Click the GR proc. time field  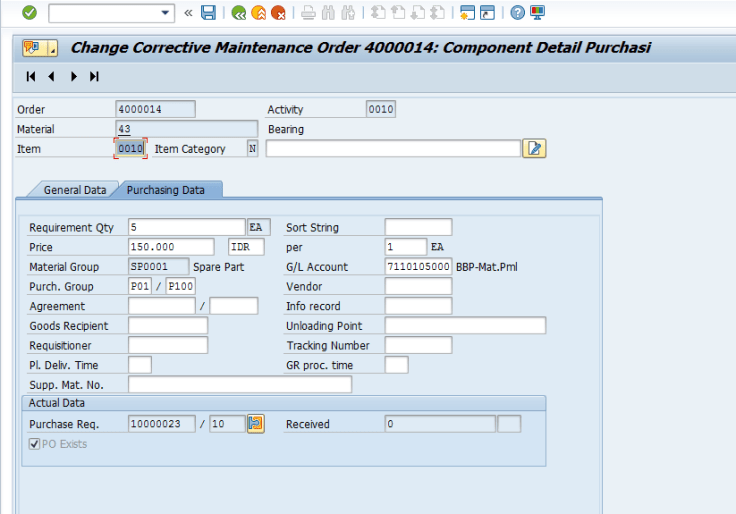[x=397, y=365]
